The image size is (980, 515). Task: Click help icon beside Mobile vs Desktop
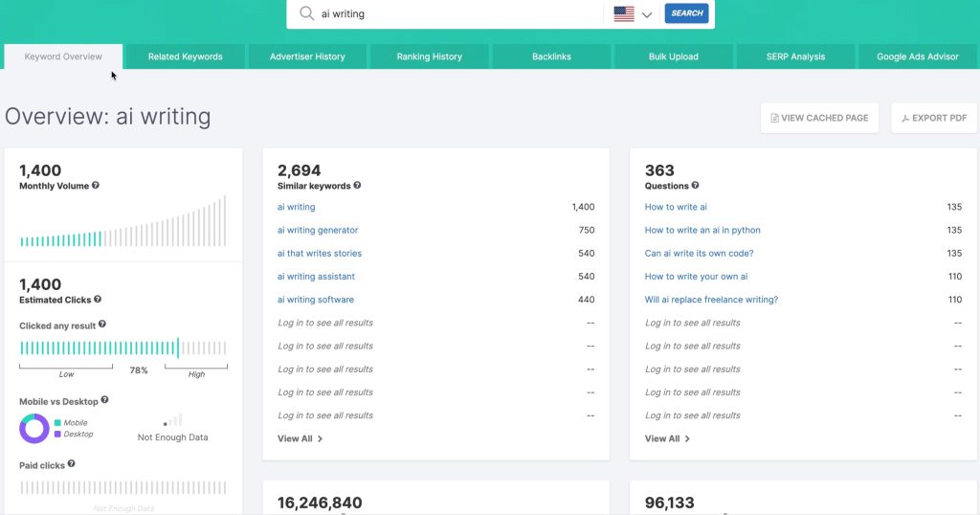pyautogui.click(x=105, y=400)
